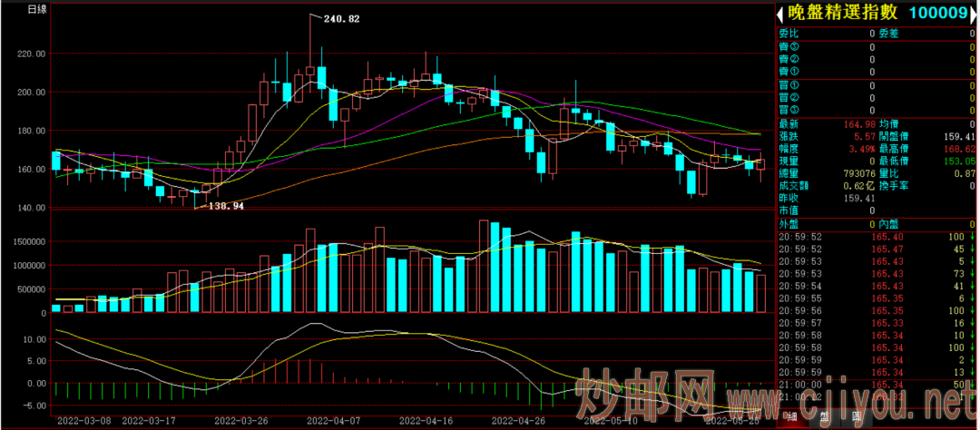Viewport: 980px width, 430px height.
Task: Click the 2022-04-16 date on axis
Action: (426, 421)
